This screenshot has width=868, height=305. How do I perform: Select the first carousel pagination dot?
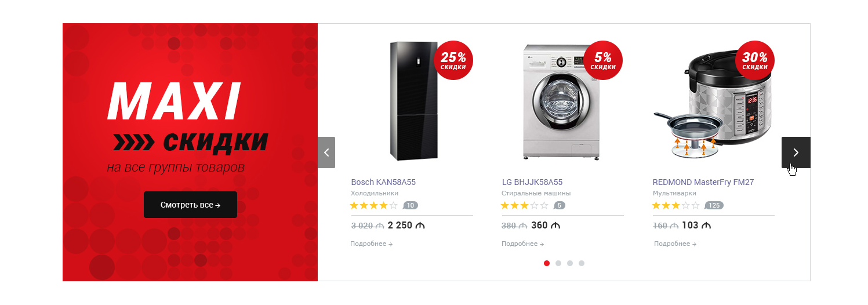[547, 263]
